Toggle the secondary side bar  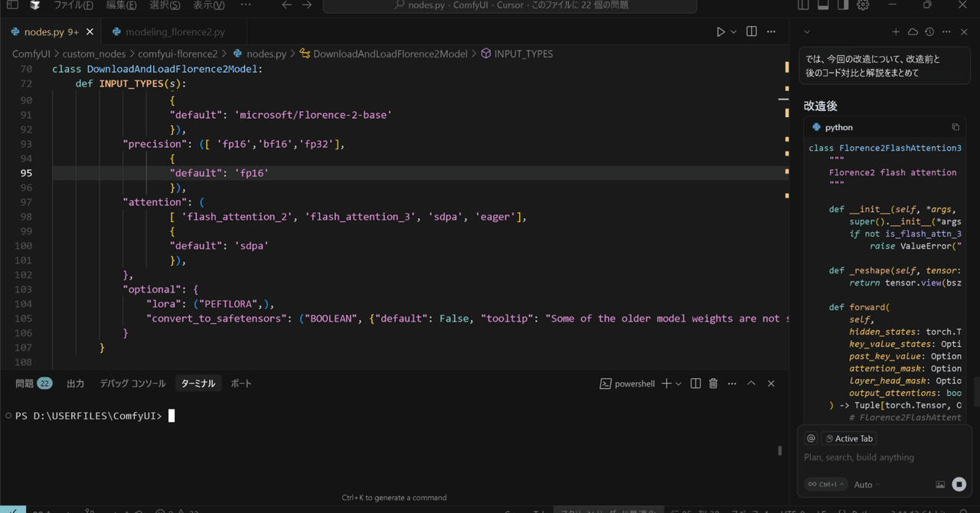(843, 5)
